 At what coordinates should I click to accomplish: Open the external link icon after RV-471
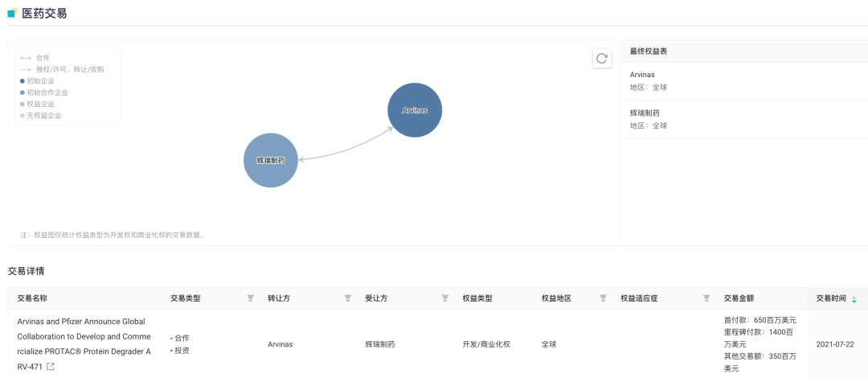pyautogui.click(x=51, y=367)
